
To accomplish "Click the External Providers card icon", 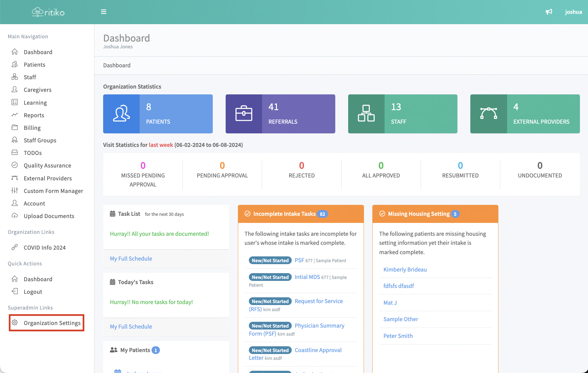I will (x=488, y=114).
